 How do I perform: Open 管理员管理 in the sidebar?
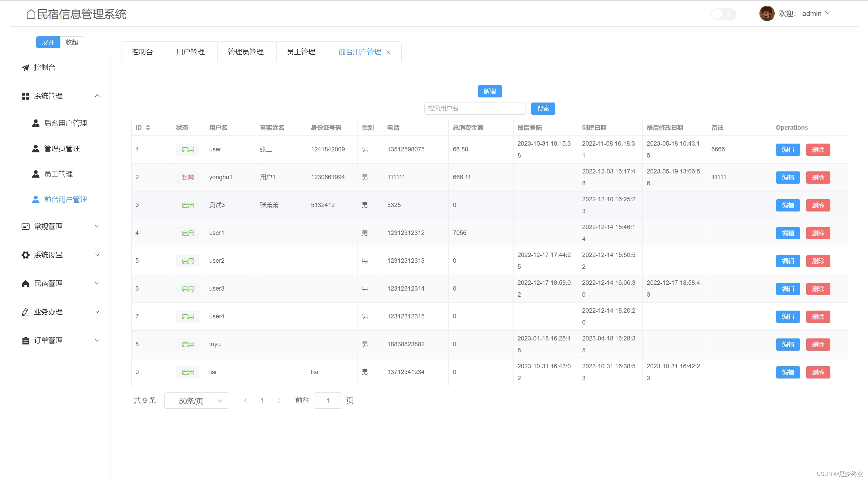(x=62, y=149)
